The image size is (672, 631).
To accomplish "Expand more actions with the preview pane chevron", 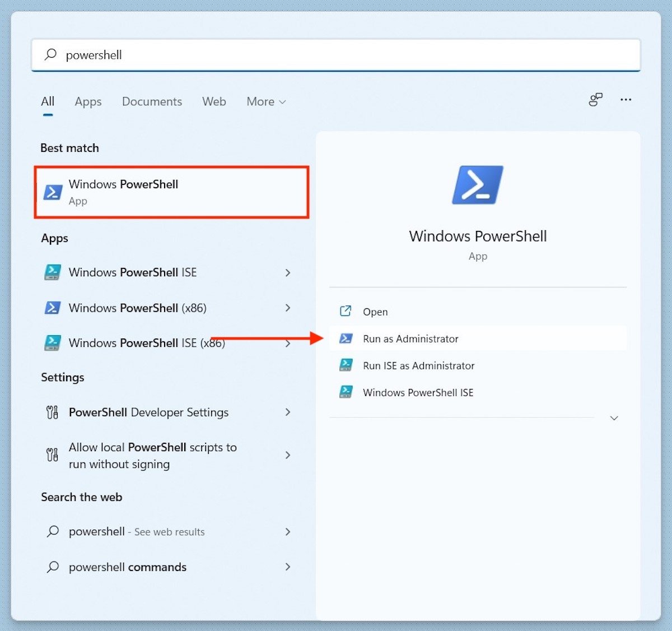I will (614, 418).
